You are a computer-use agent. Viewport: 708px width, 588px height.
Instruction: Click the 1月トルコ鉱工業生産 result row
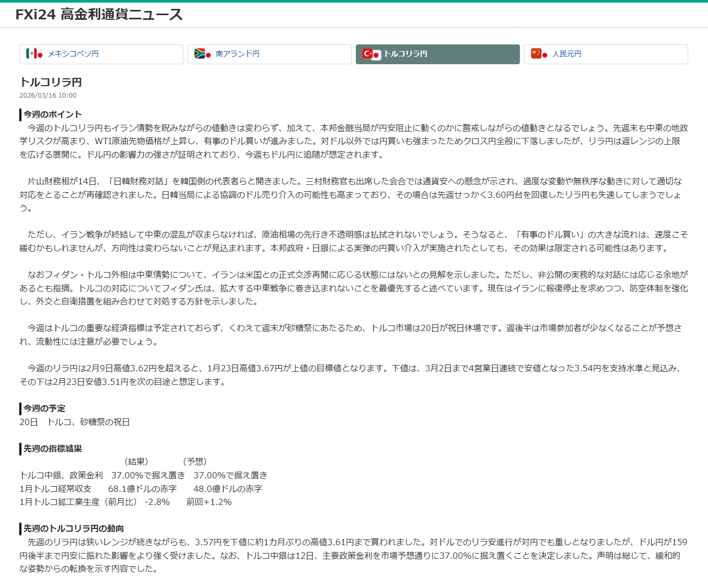125,502
